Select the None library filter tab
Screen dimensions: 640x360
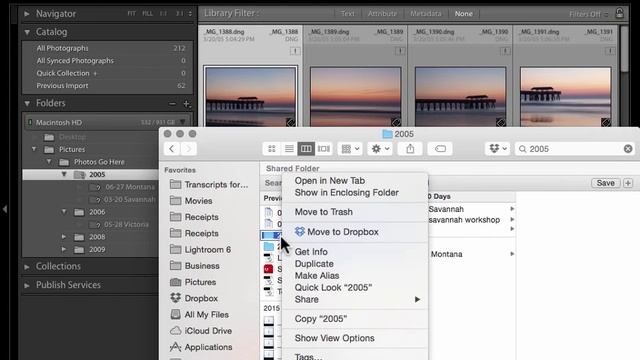coord(464,13)
